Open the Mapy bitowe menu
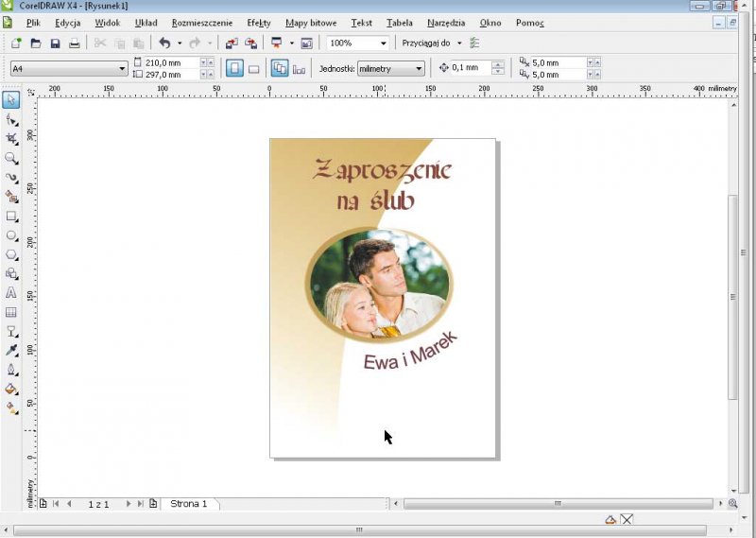 coord(310,22)
